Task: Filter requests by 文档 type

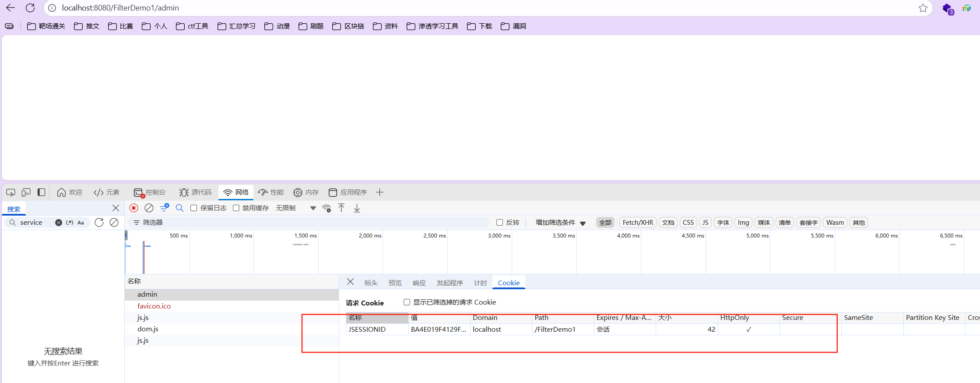Action: (668, 223)
